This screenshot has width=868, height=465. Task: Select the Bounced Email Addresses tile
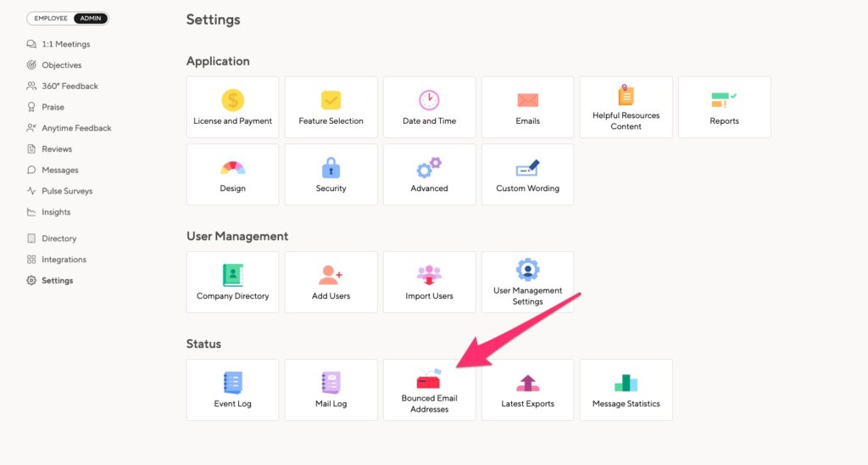coord(429,389)
